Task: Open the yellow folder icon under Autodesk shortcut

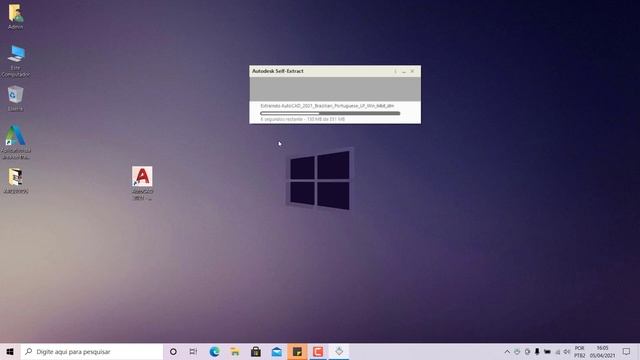Action: pos(16,180)
